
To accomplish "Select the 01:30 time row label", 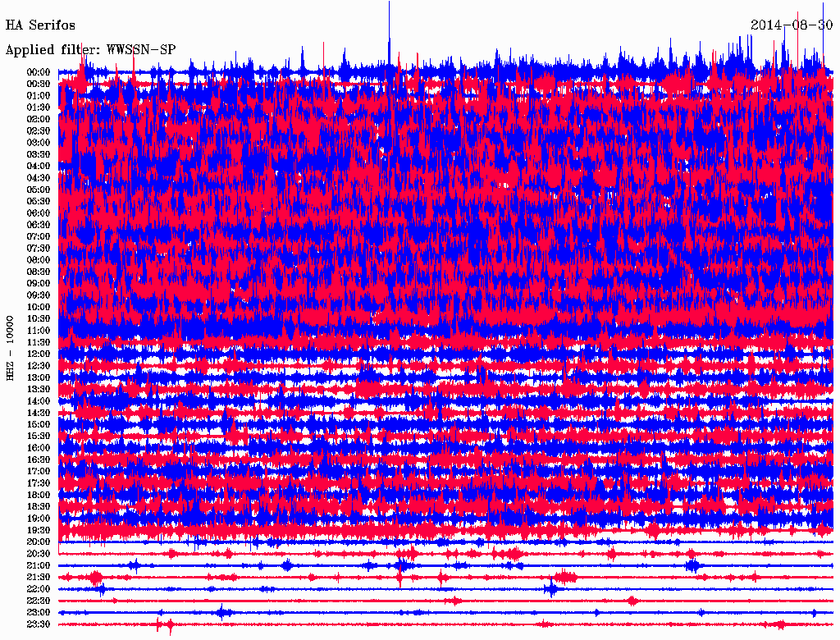I will [39, 107].
